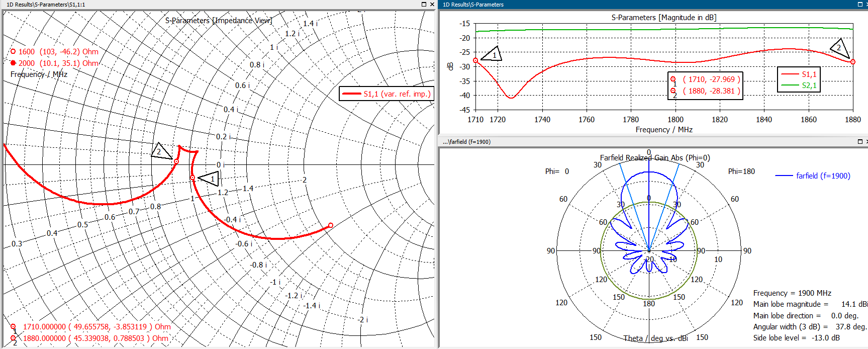This screenshot has width=868, height=349.
Task: Select marker 1 triangle on the magnitude plot
Action: pos(493,54)
